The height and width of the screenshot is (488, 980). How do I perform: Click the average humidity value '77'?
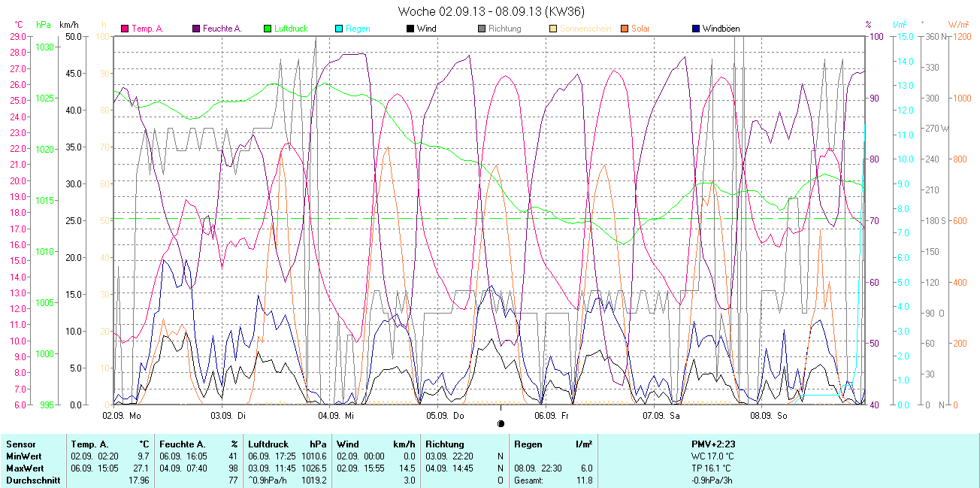click(234, 480)
